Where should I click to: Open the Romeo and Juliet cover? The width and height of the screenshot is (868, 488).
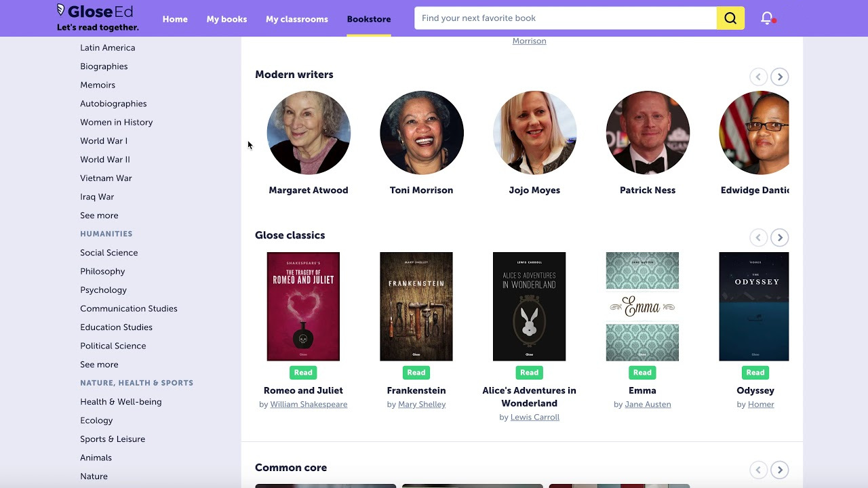(303, 306)
